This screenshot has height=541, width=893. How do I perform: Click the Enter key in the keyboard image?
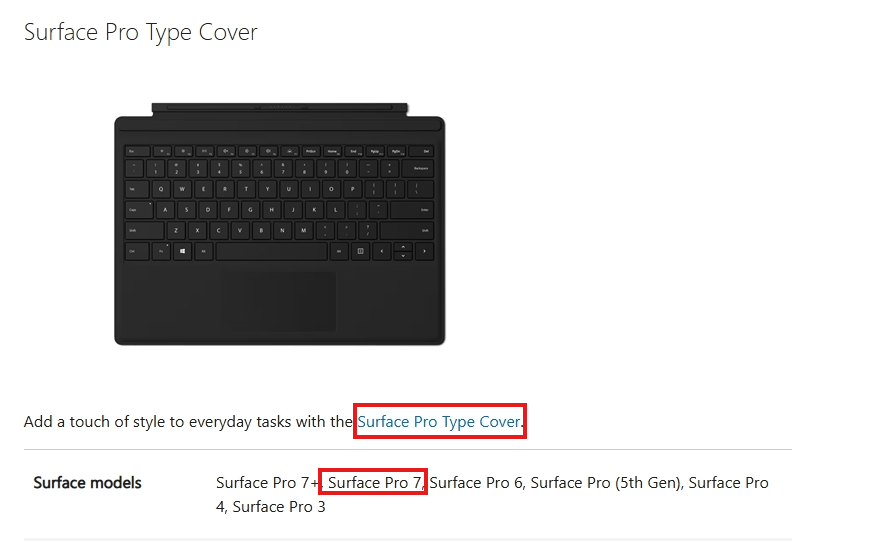coord(413,210)
